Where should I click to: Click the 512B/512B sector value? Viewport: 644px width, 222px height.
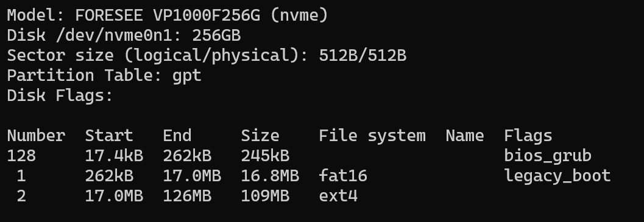pos(363,56)
